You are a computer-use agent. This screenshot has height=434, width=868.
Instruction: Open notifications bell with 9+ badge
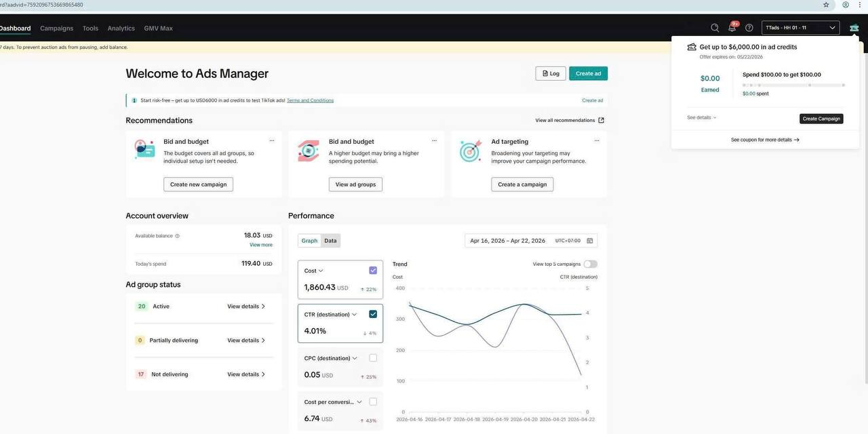732,28
